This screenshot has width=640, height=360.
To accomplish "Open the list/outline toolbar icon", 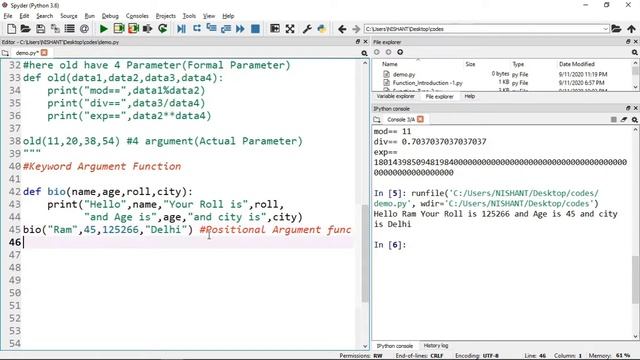I will click(x=70, y=29).
